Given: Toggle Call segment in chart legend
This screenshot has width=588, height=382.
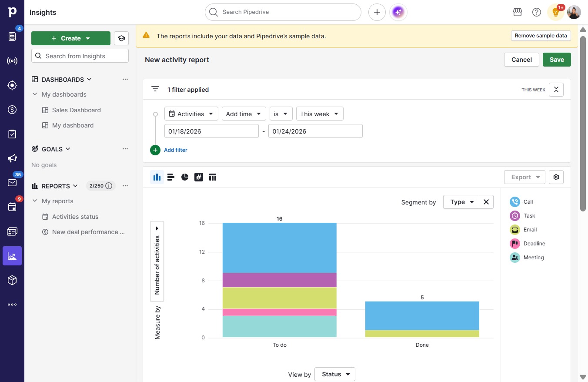Looking at the screenshot, I should pos(521,202).
